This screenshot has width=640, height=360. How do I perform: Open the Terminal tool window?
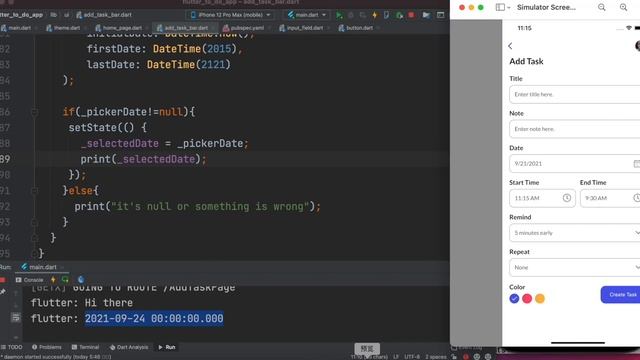tap(85, 347)
